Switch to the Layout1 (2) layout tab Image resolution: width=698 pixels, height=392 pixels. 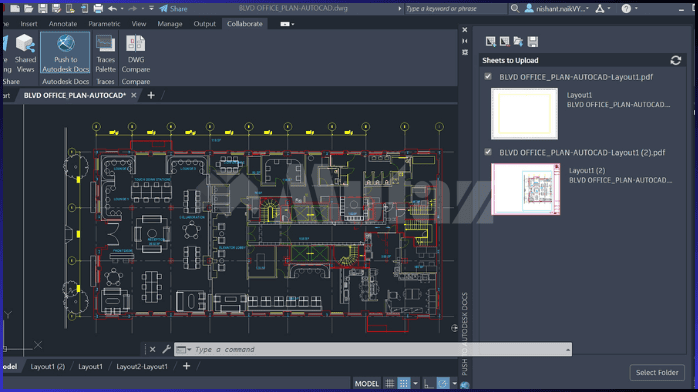48,366
